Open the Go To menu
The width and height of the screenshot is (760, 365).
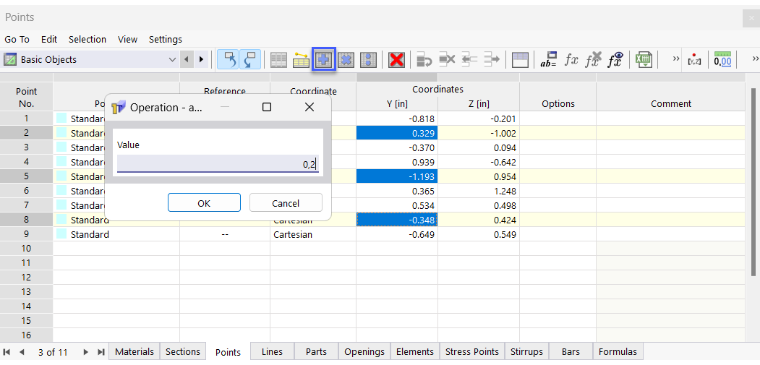[x=17, y=39]
